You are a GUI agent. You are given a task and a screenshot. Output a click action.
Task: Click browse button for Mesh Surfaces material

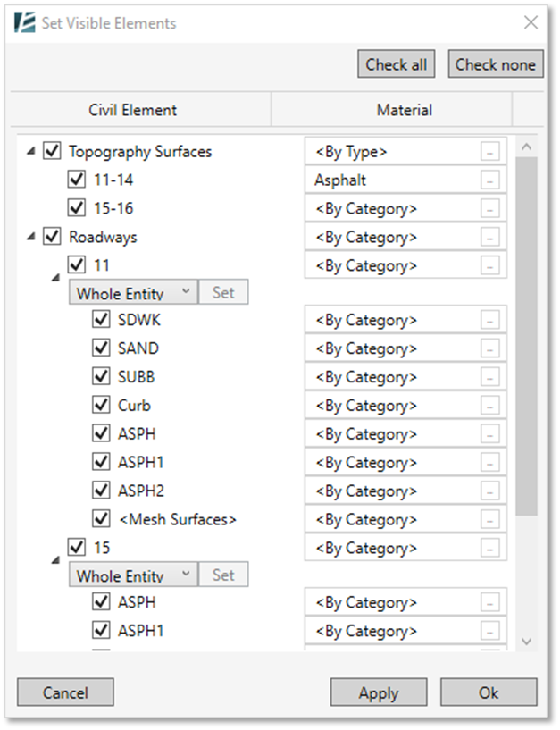[489, 519]
